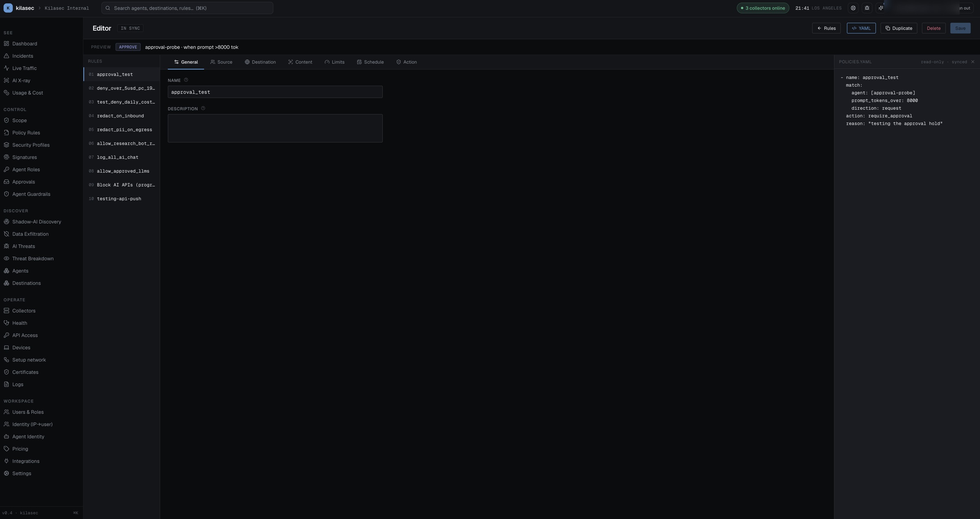Switch to the Destination tab
Screen dimensions: 980x519
260,62
